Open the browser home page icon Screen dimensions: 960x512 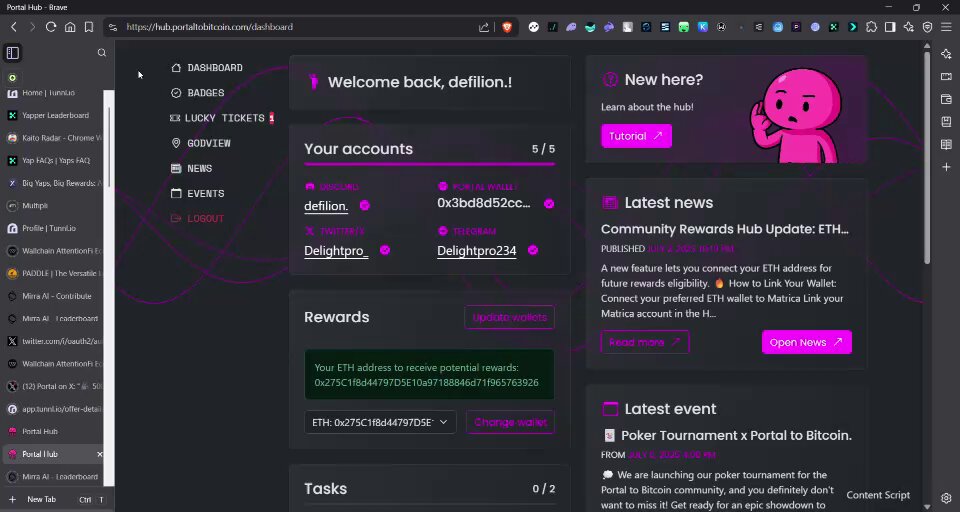(70, 27)
